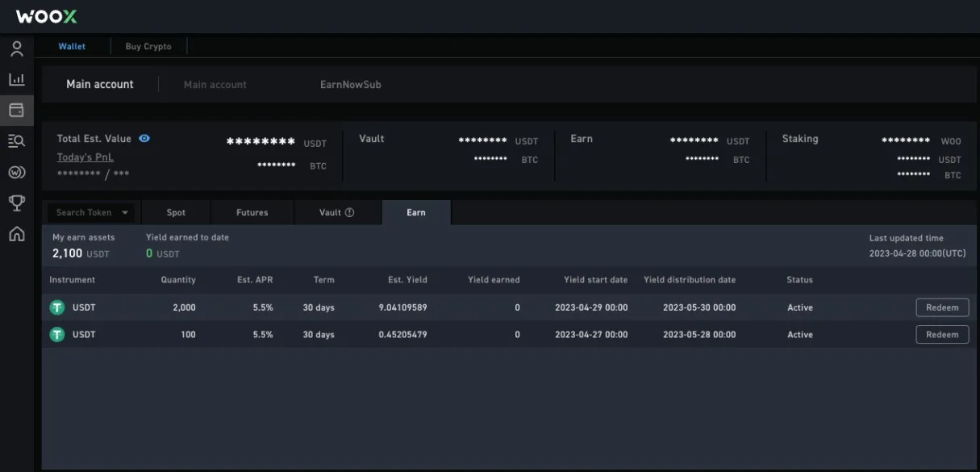
Task: Open the account profile sidebar icon
Action: [16, 48]
